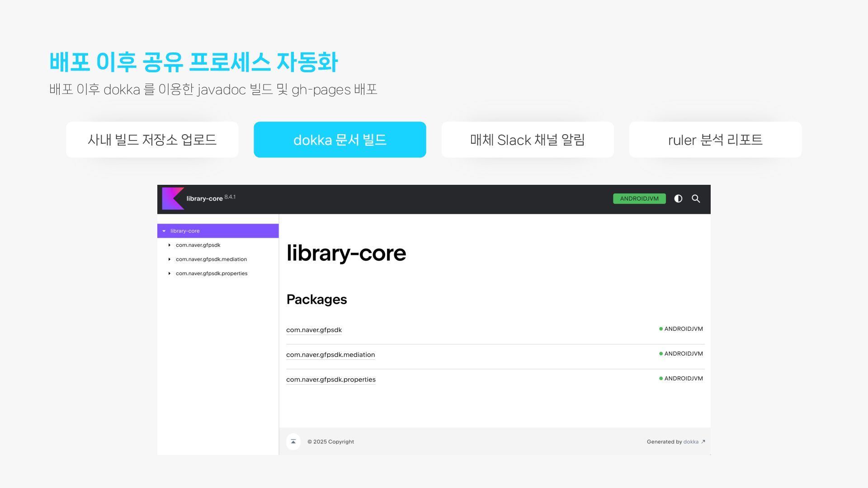The width and height of the screenshot is (868, 488).
Task: Select 사내 빌드 저장소 업로드 tab
Action: [x=152, y=140]
